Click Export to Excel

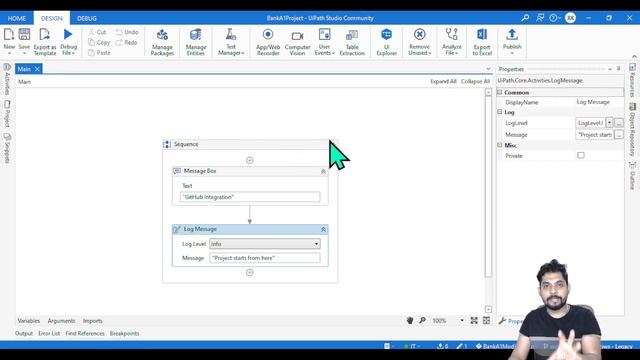click(482, 42)
